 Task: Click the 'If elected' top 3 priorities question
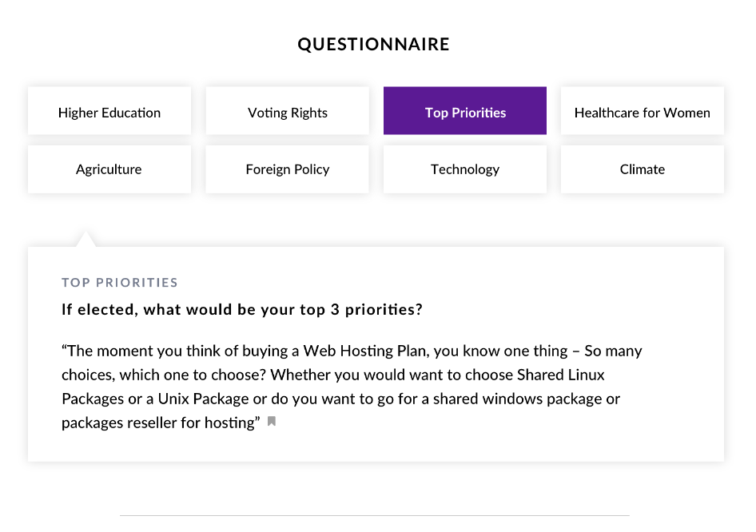pyautogui.click(x=242, y=309)
